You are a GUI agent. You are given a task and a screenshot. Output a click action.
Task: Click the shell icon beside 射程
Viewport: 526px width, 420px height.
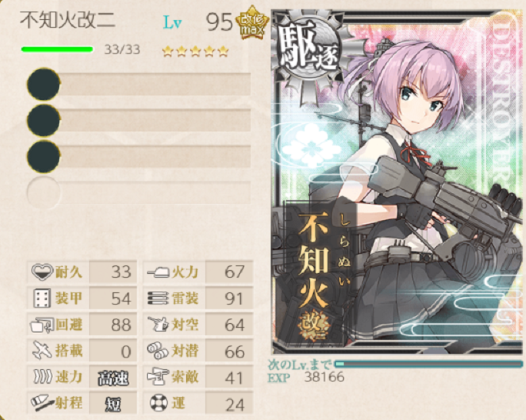42,403
